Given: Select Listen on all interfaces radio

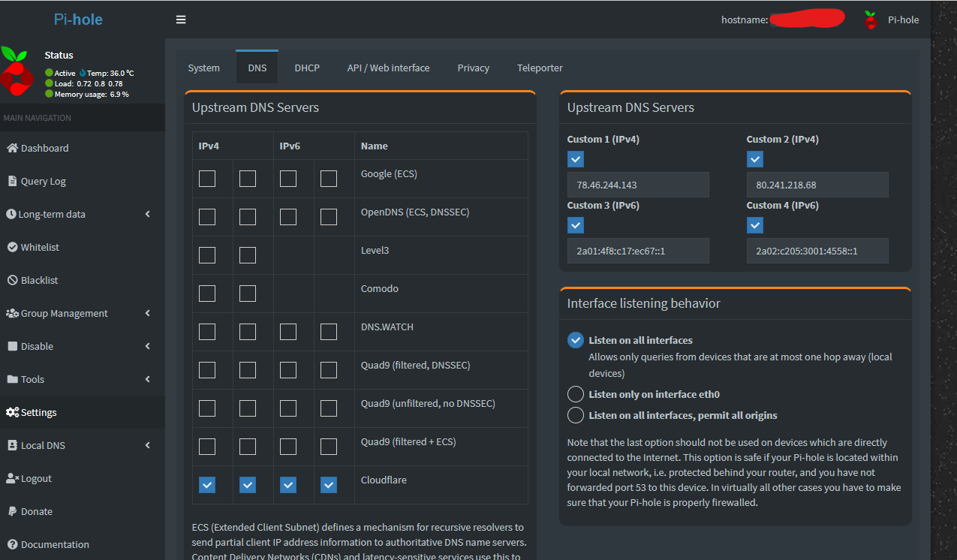Looking at the screenshot, I should pos(576,340).
